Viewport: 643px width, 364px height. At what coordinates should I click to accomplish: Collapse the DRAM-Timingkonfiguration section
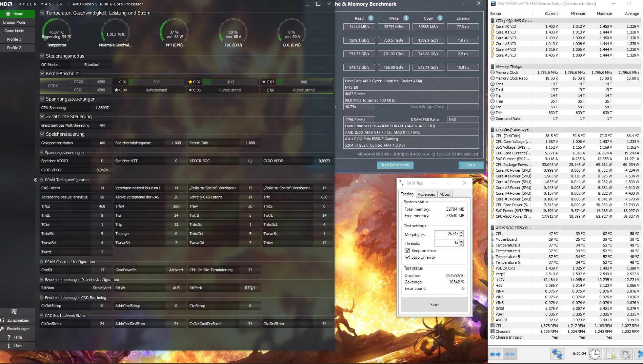click(x=42, y=180)
